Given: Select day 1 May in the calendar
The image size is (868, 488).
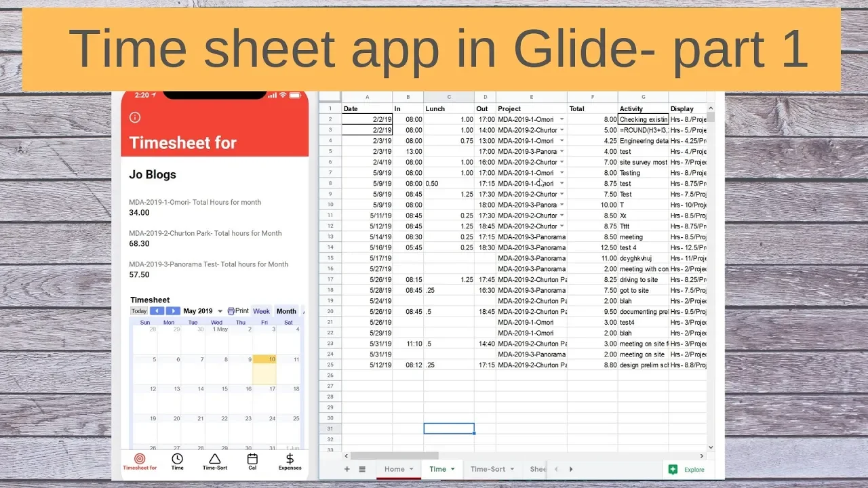Looking at the screenshot, I should click(x=217, y=340).
